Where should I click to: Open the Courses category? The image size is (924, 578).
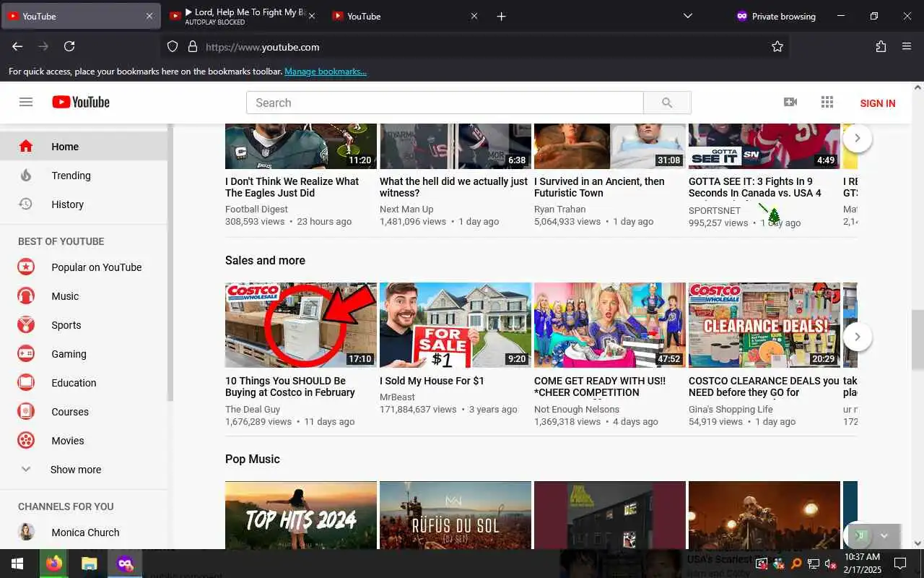tap(84, 412)
